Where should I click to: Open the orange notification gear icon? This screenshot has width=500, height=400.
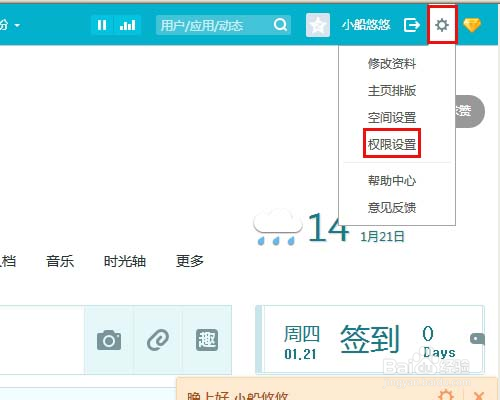click(445, 395)
